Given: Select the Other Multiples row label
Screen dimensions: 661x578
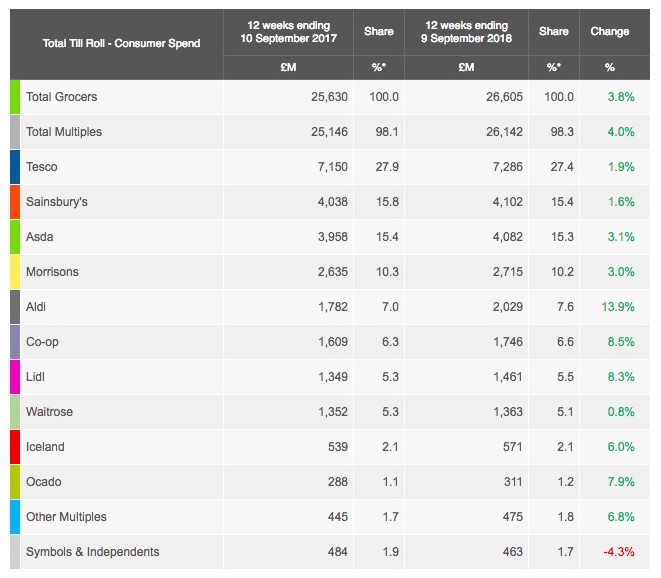Looking at the screenshot, I should pyautogui.click(x=66, y=517).
